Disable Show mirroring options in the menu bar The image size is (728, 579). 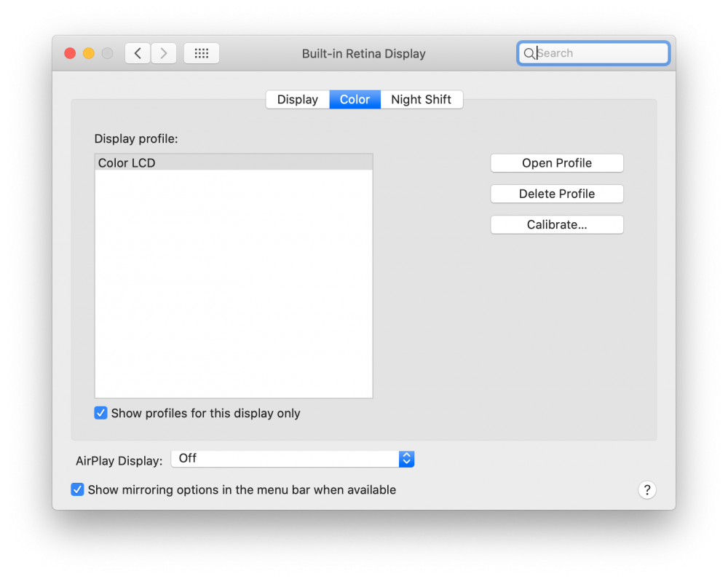coord(77,489)
